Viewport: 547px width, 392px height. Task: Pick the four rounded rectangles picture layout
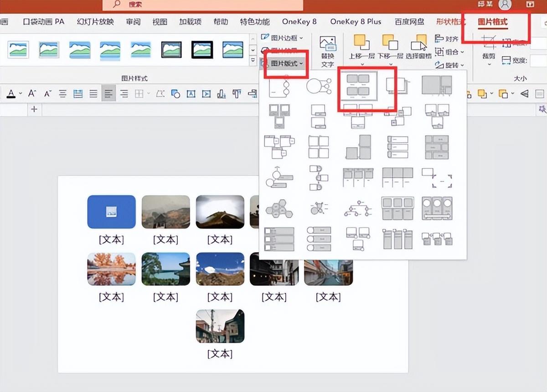coord(358,85)
